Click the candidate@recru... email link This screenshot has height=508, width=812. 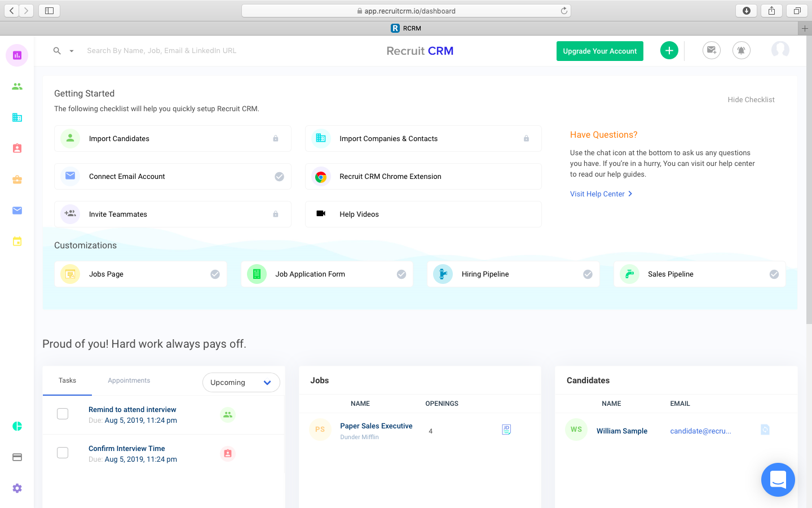point(700,431)
